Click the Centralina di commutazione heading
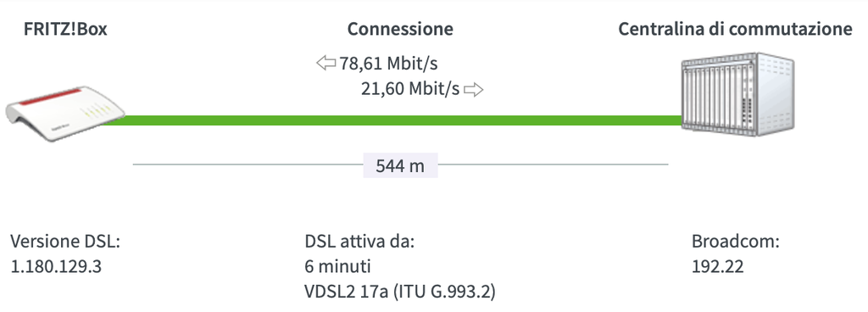 (x=735, y=30)
